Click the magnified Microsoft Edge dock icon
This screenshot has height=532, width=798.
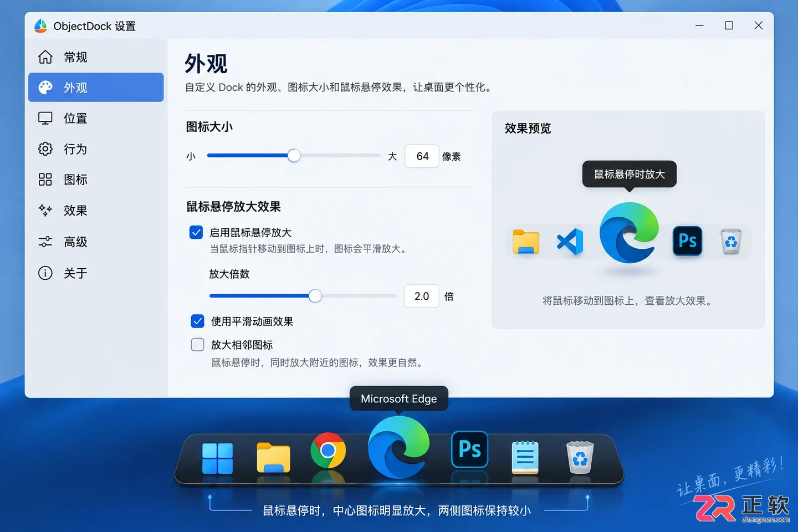[x=399, y=447]
